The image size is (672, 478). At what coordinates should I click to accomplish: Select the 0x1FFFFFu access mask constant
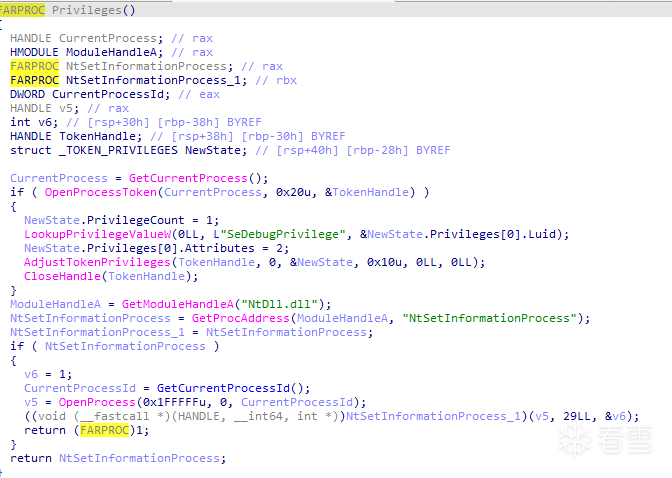tap(150, 402)
